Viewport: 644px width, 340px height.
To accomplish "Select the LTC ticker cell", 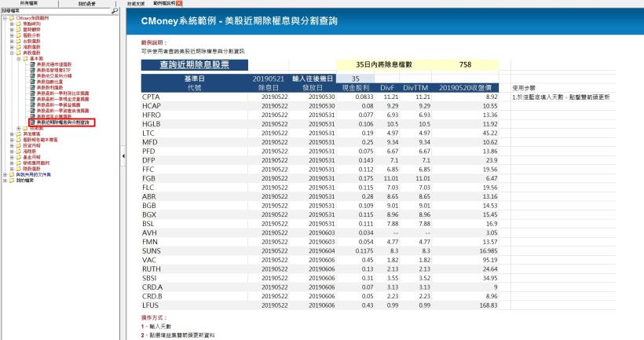I will click(194, 133).
